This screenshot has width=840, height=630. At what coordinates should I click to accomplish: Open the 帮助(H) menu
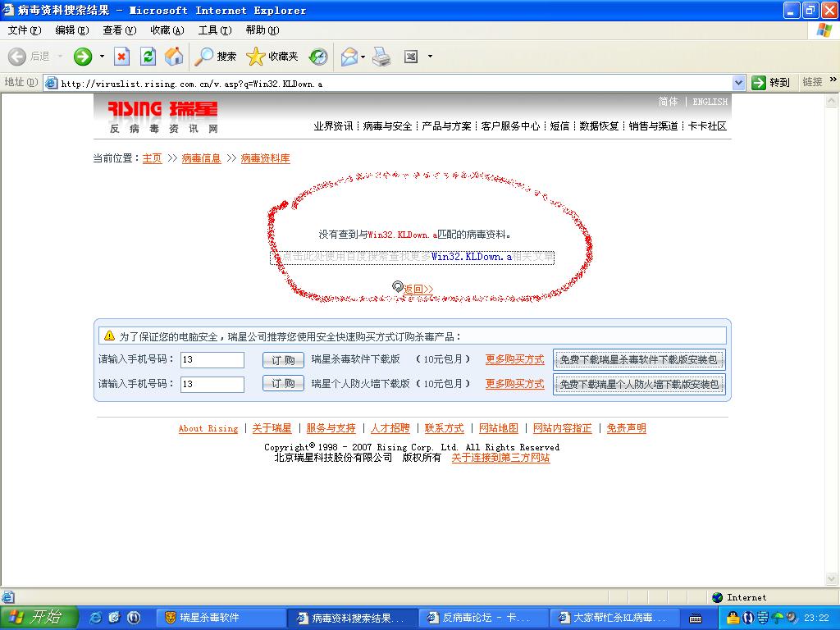[262, 30]
